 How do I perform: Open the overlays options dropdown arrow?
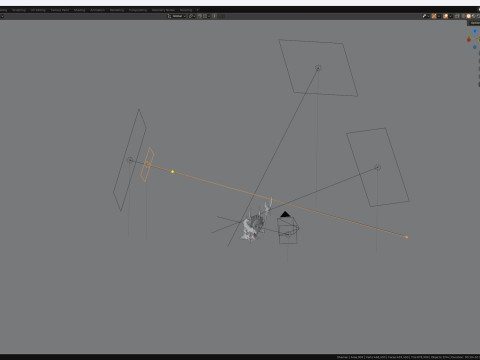click(450, 16)
